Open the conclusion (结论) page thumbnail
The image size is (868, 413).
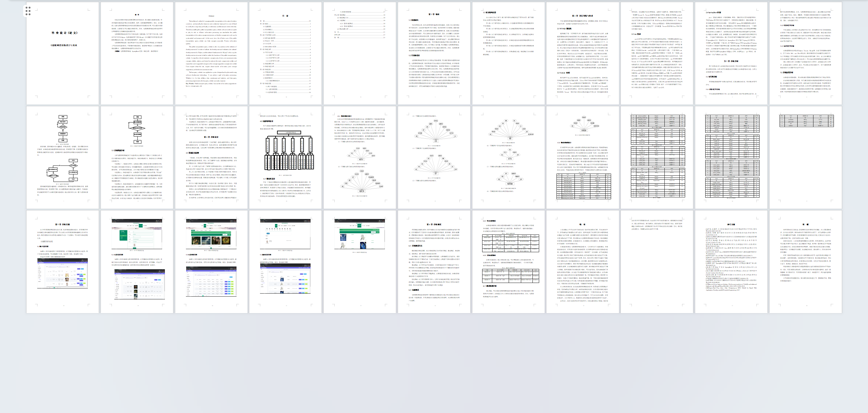click(583, 262)
